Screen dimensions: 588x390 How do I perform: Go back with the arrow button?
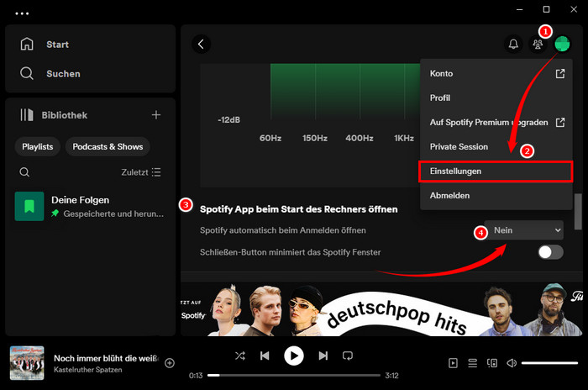(201, 45)
